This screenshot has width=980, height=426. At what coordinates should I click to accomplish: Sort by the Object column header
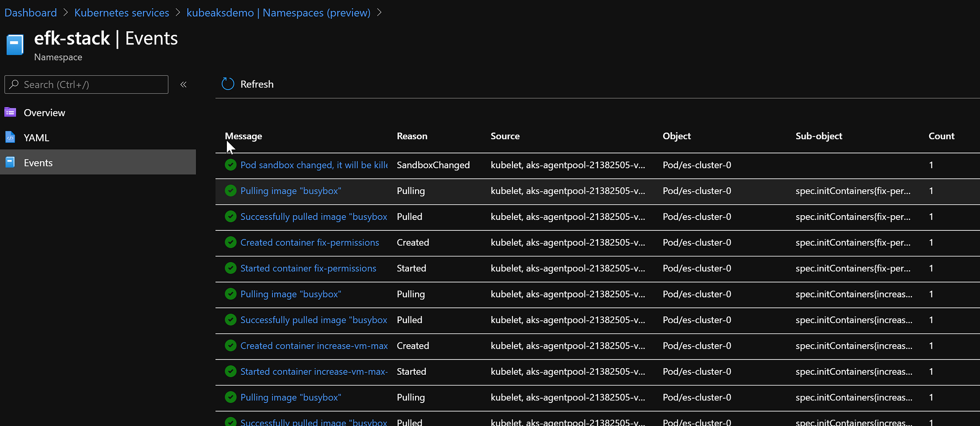(677, 136)
